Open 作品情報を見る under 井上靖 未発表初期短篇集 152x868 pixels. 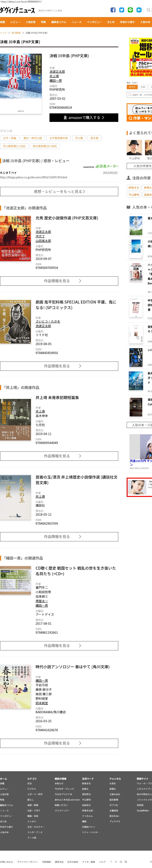click(x=59, y=456)
